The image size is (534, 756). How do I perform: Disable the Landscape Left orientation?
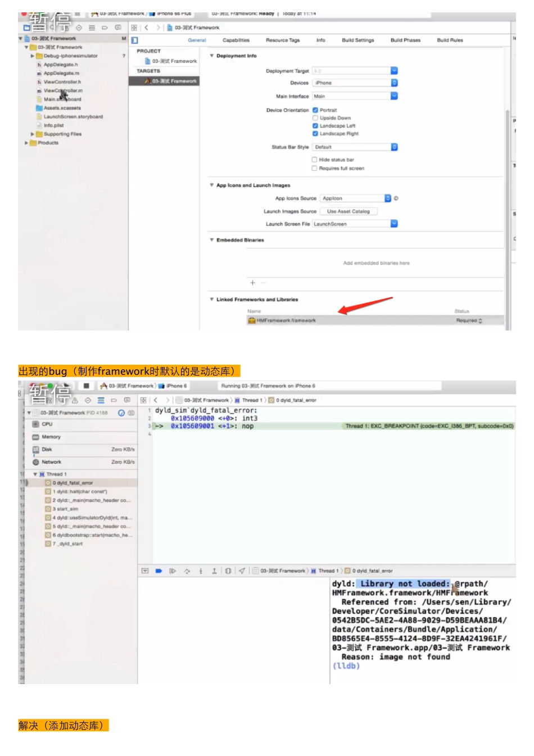[x=315, y=126]
